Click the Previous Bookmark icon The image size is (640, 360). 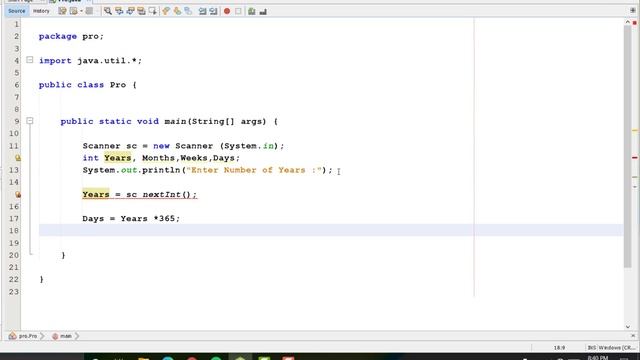tap(166, 11)
